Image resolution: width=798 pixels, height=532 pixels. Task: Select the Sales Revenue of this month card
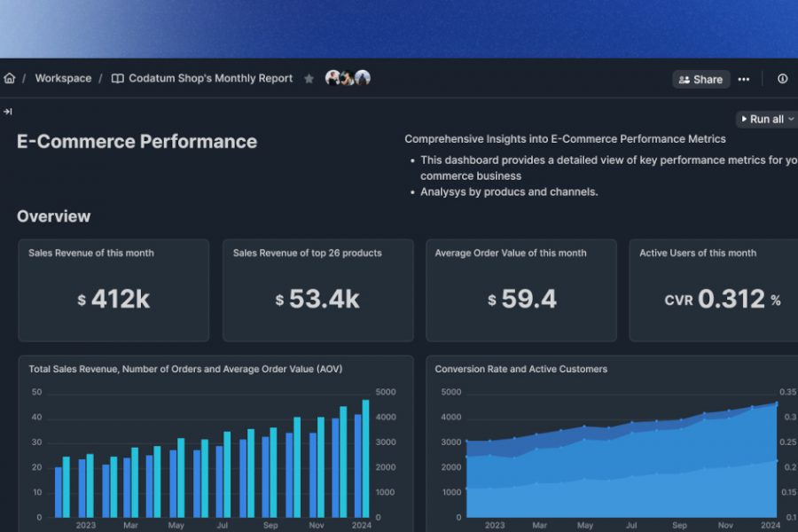coord(113,290)
